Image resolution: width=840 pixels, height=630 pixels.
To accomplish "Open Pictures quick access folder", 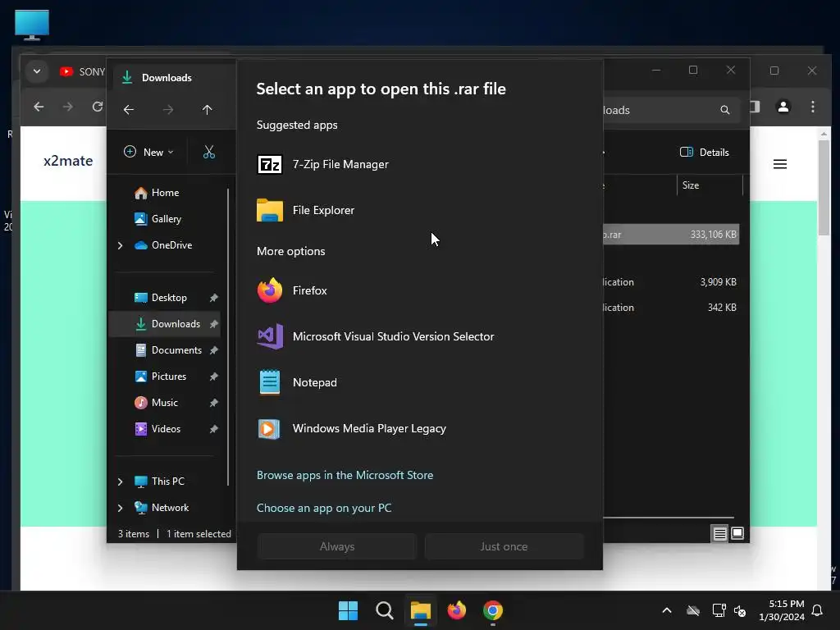I will point(161,377).
